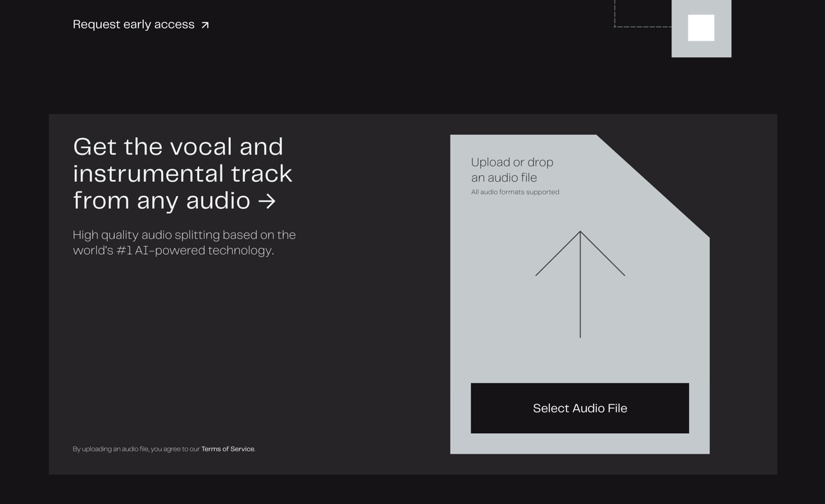Click the diagonal cut corner of the upload card

[x=652, y=186]
